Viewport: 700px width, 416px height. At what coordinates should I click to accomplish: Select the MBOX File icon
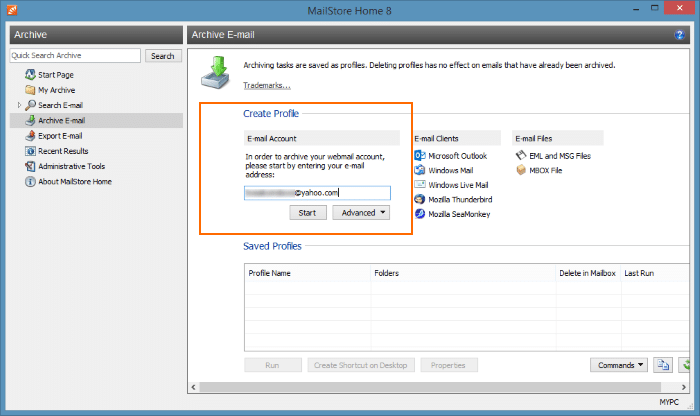click(x=521, y=171)
